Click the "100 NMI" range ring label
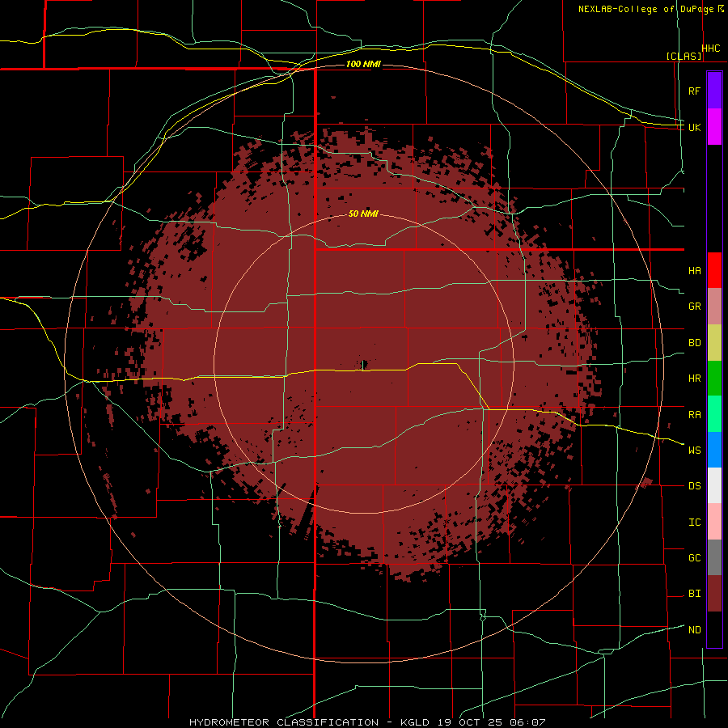728x728 pixels. click(x=363, y=64)
